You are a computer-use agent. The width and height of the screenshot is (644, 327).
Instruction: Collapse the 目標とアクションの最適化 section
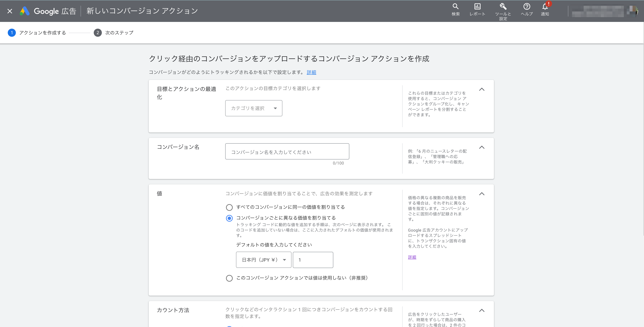click(481, 89)
